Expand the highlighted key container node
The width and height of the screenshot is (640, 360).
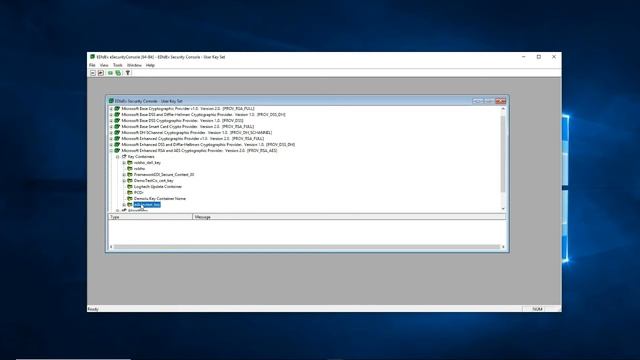[124, 204]
